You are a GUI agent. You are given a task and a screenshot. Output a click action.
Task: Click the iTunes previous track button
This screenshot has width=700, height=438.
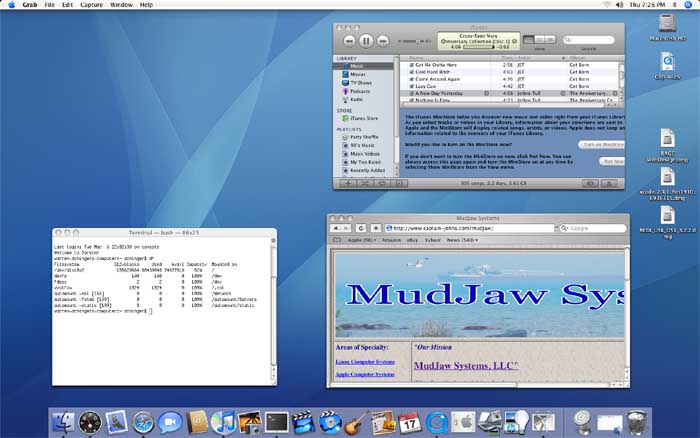pyautogui.click(x=349, y=41)
